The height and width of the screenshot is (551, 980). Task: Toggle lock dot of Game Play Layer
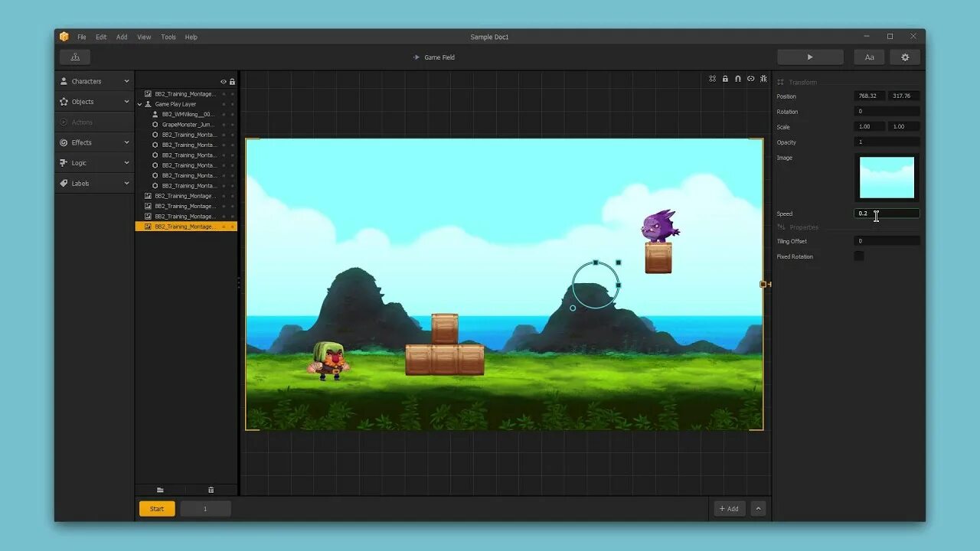[232, 104]
